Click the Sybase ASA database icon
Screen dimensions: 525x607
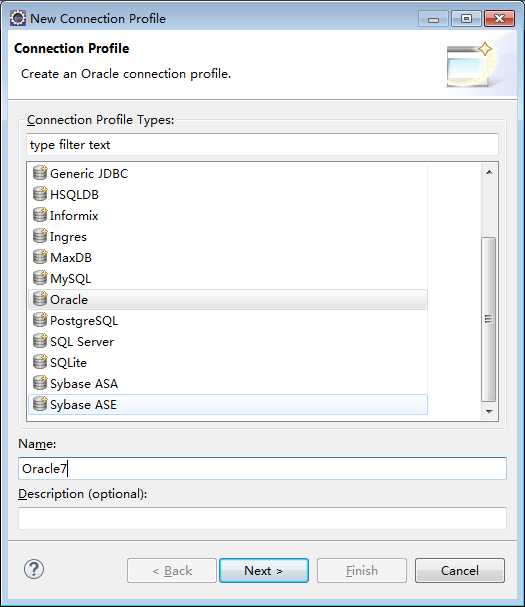40,383
